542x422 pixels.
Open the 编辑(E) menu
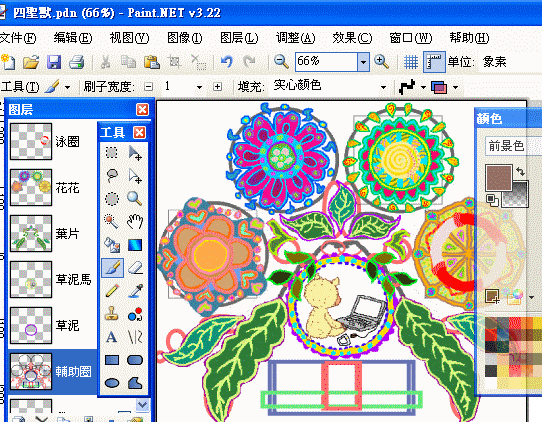pos(73,38)
